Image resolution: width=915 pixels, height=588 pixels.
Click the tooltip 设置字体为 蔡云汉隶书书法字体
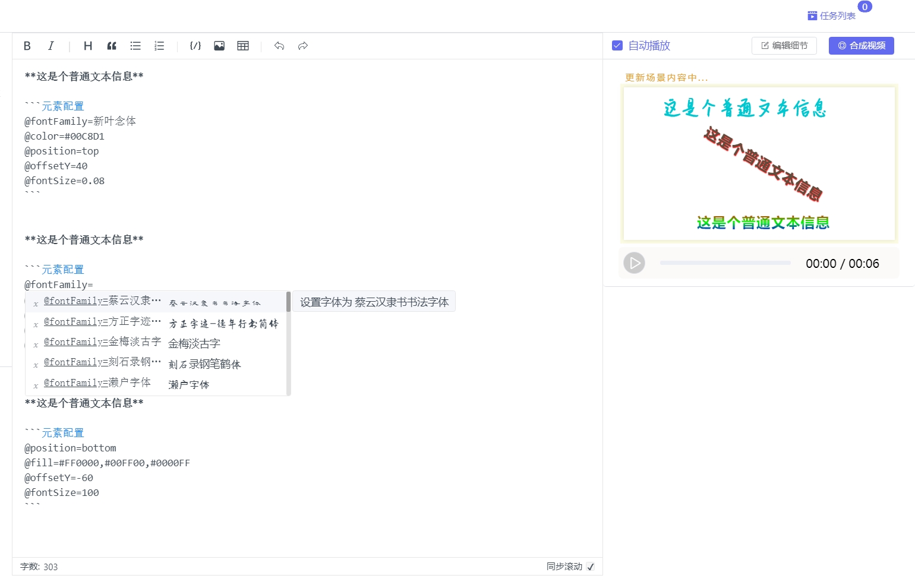pyautogui.click(x=374, y=302)
